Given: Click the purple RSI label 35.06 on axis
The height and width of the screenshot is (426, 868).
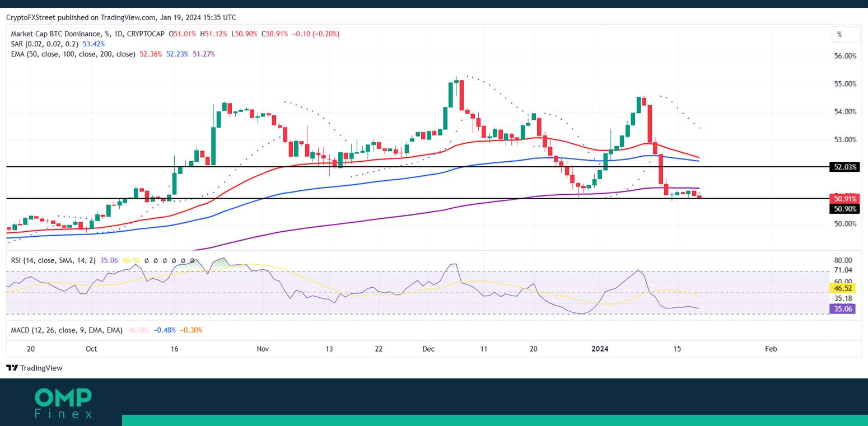Looking at the screenshot, I should point(842,308).
